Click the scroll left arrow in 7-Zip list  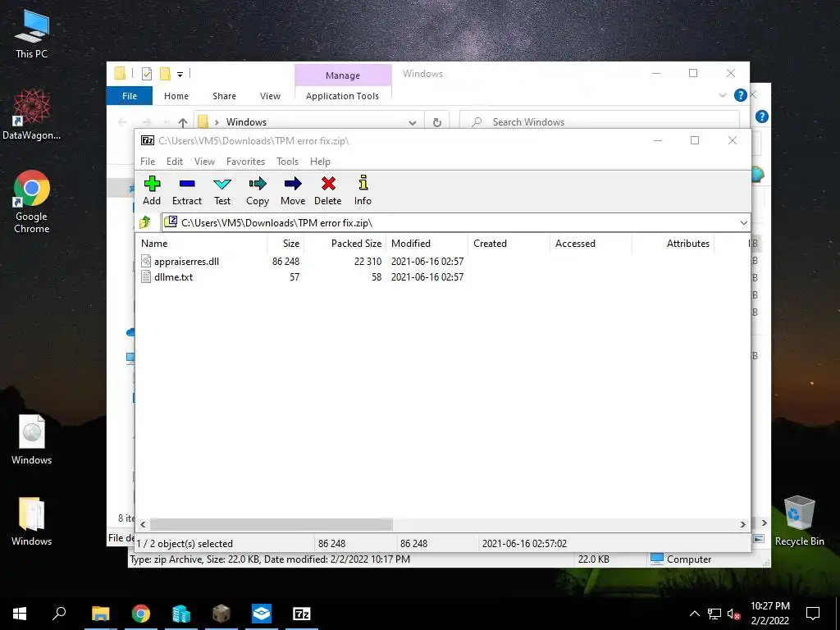tap(143, 524)
